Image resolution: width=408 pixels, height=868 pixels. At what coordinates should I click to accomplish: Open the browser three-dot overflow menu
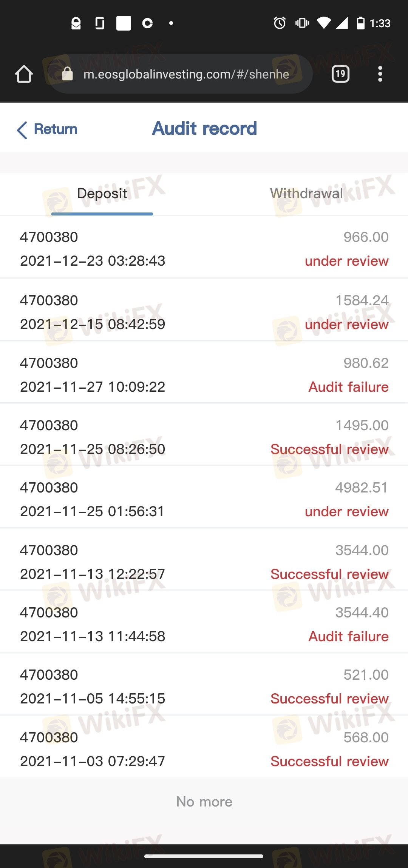tap(380, 74)
